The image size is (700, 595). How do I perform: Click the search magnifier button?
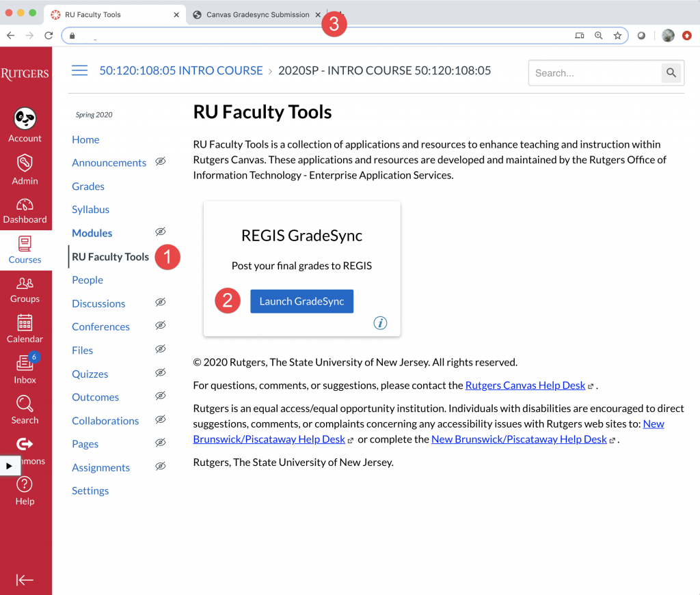671,72
